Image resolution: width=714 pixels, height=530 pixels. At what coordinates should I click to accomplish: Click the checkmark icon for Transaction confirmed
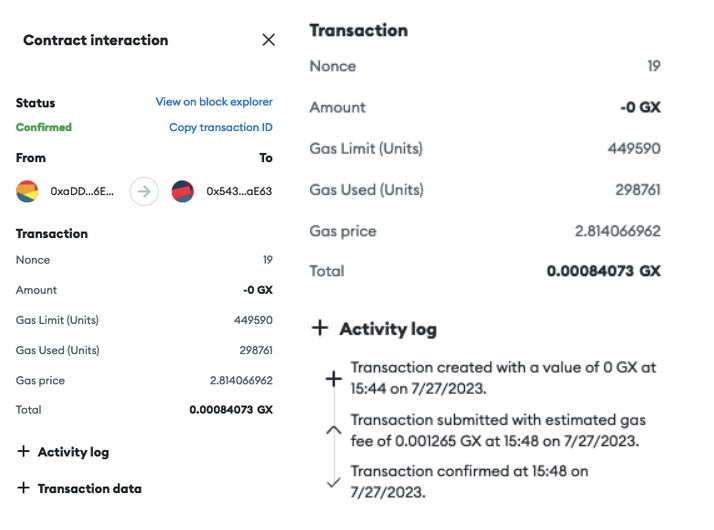[x=334, y=482]
